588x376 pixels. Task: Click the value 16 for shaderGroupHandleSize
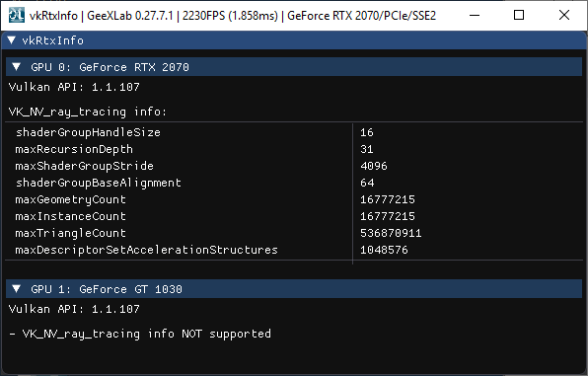click(367, 132)
